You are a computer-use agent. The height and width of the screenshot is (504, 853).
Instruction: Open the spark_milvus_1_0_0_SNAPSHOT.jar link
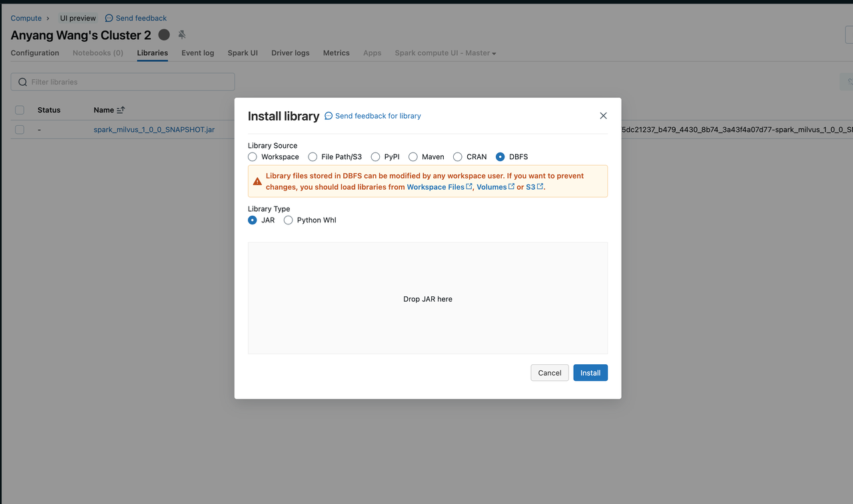point(154,129)
